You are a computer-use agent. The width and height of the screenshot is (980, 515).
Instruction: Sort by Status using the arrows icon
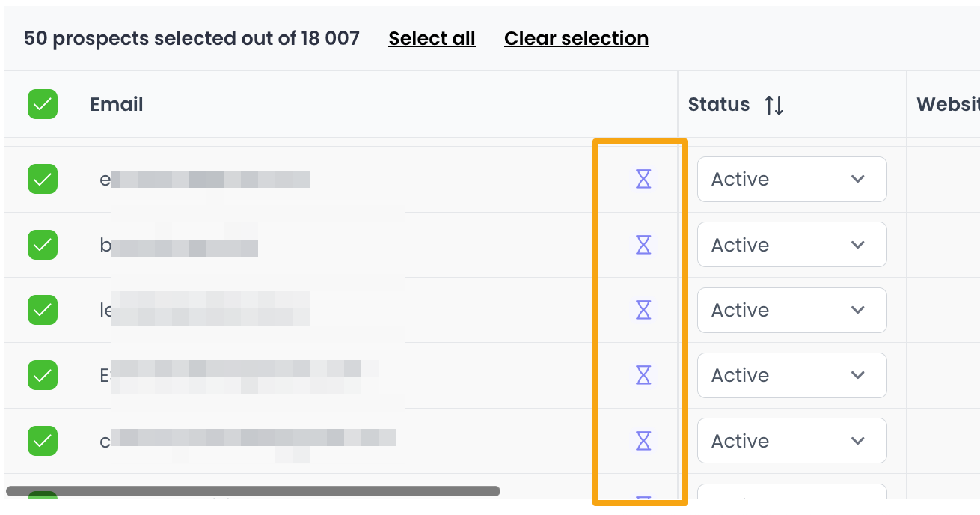(774, 105)
